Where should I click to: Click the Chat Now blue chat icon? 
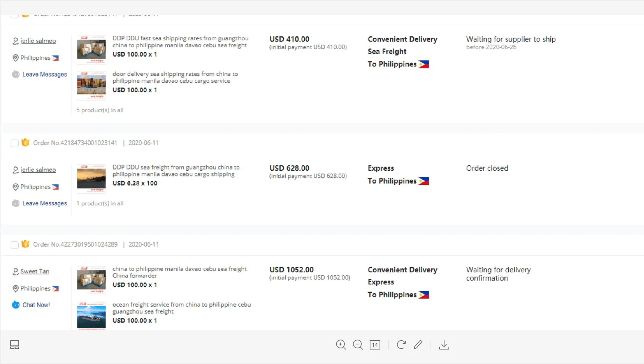tap(16, 305)
